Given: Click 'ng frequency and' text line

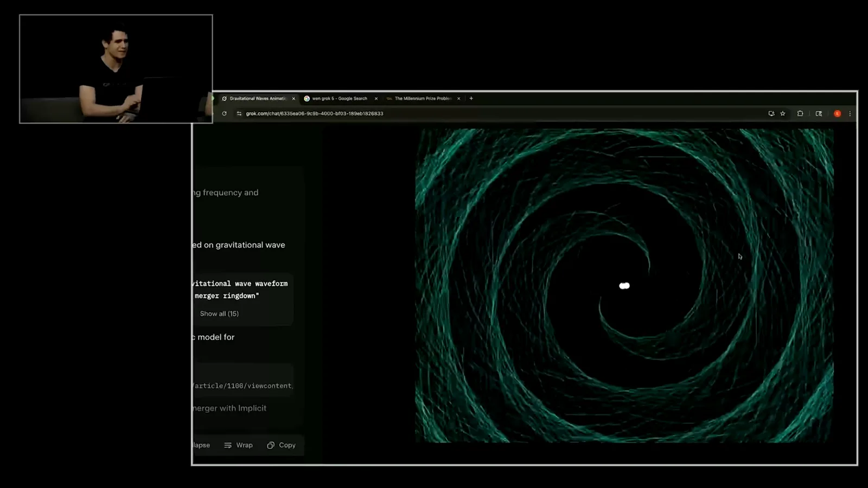Looking at the screenshot, I should [226, 192].
